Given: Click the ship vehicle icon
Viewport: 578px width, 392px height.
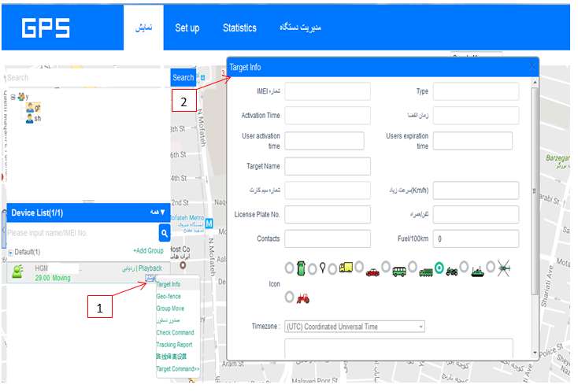Looking at the screenshot, I should [x=477, y=272].
